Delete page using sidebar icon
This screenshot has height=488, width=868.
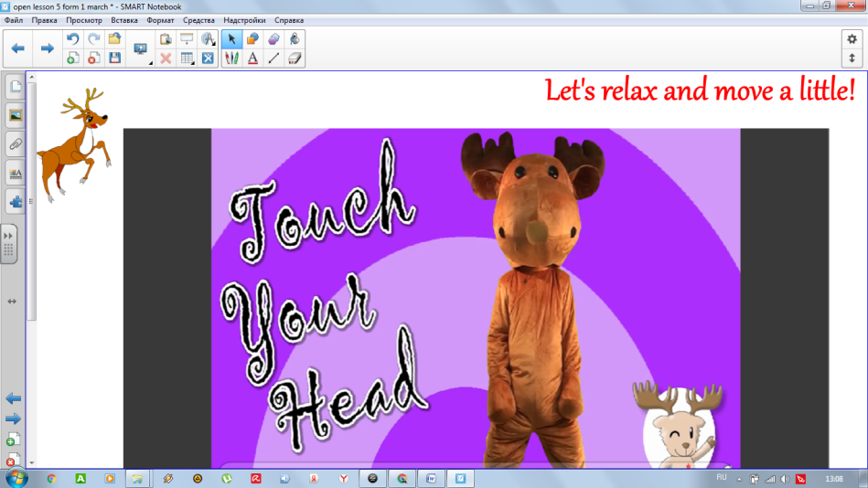(x=14, y=460)
